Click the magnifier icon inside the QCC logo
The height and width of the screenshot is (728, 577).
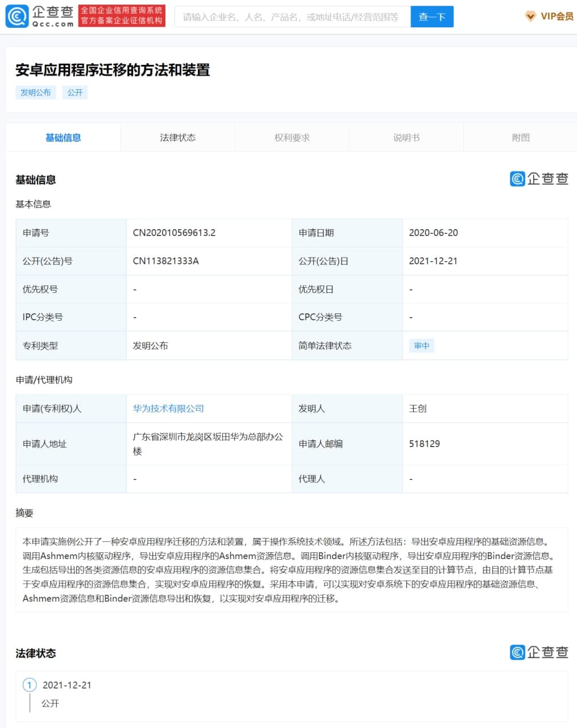pyautogui.click(x=17, y=16)
